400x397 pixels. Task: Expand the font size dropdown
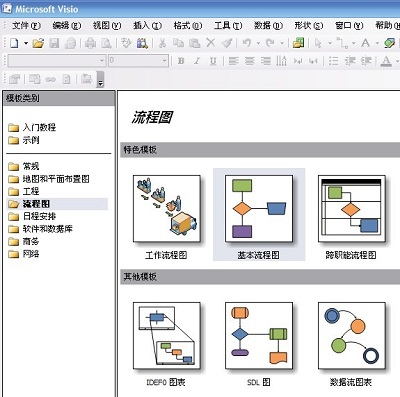point(165,61)
